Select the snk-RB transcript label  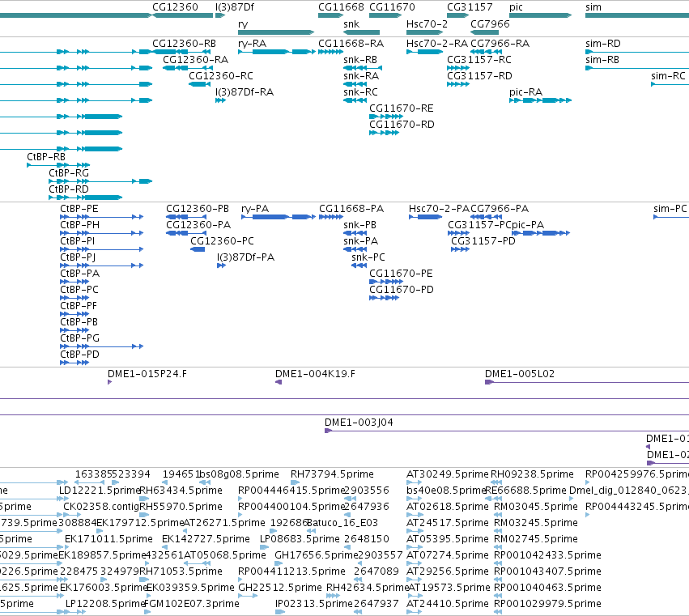pos(359,60)
